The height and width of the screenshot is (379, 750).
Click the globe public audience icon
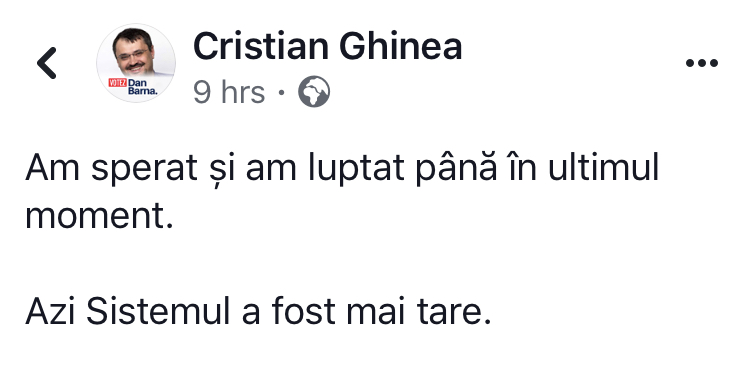pyautogui.click(x=314, y=91)
